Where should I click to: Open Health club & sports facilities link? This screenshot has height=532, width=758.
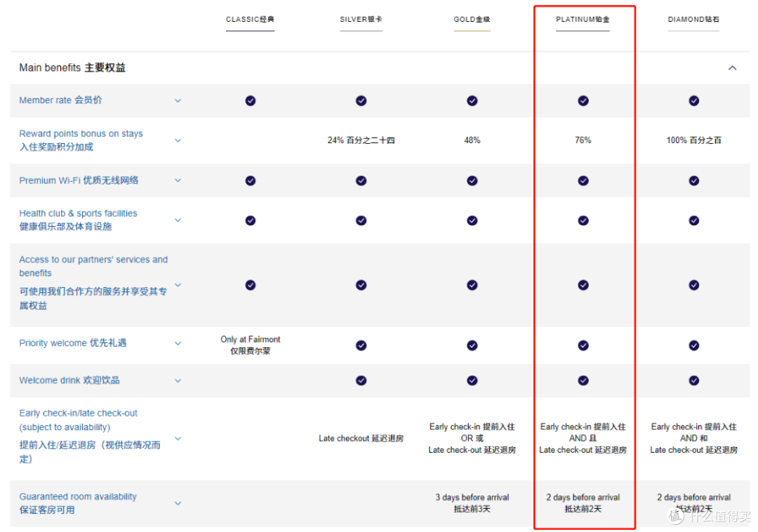point(78,220)
